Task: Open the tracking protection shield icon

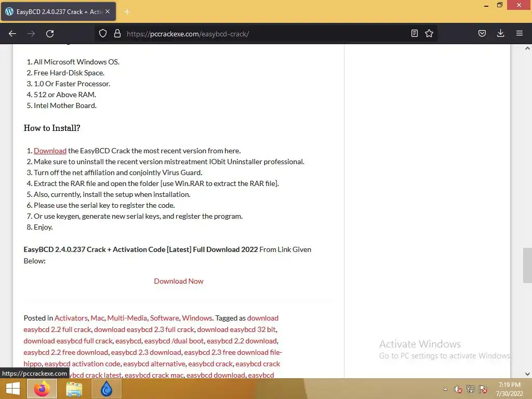Action: [103, 34]
